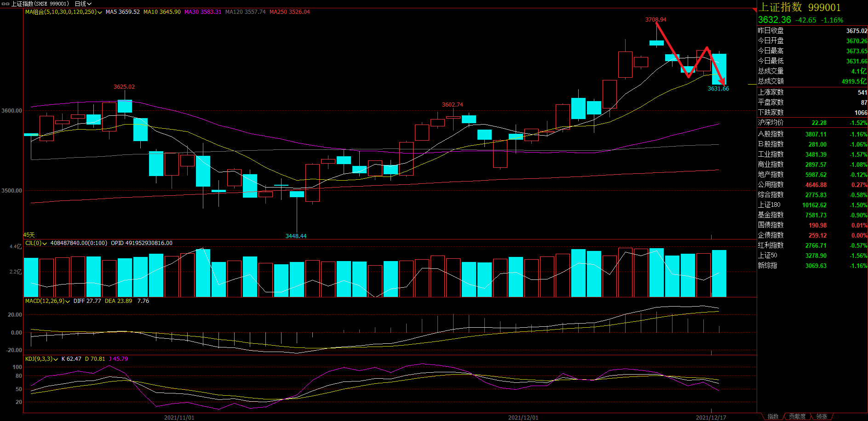The width and height of the screenshot is (868, 421).
Task: Open the KDJ(9,3,3) indicator dropdown
Action: coord(56,359)
